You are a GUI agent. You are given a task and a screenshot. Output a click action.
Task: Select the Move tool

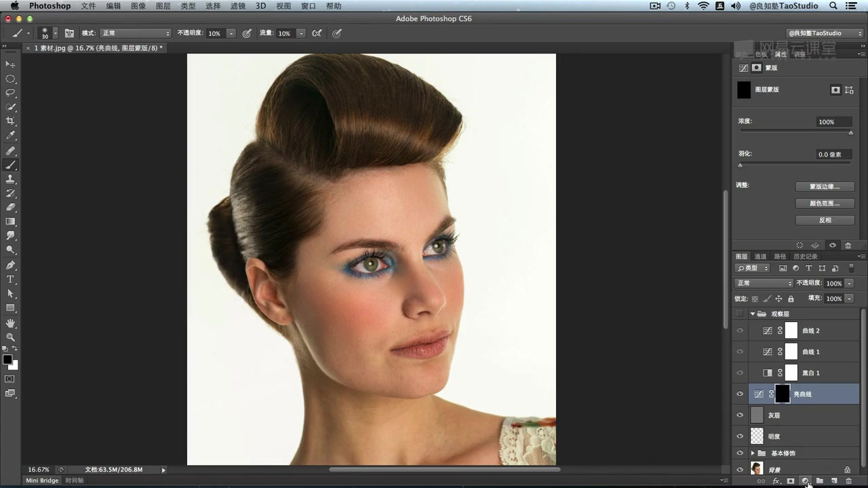(x=10, y=64)
